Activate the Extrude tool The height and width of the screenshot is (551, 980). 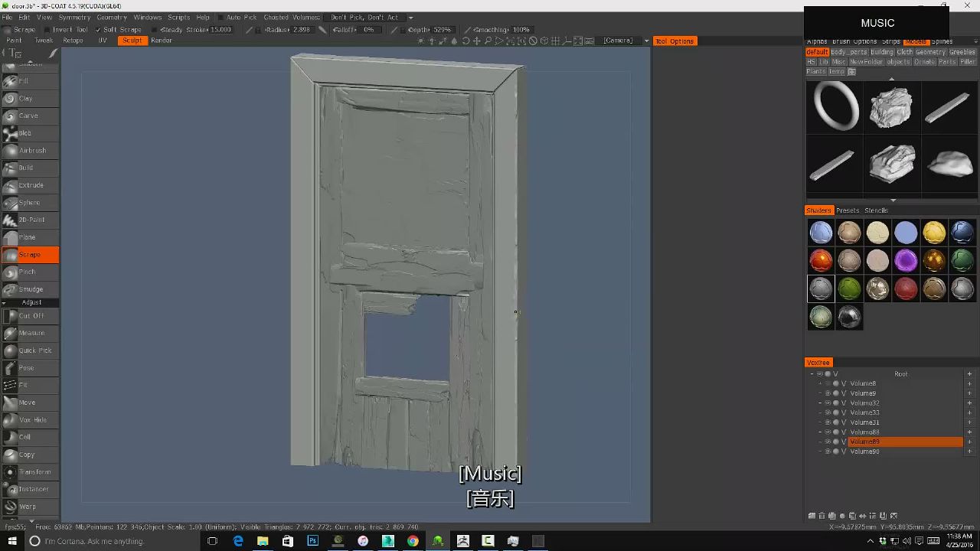pyautogui.click(x=30, y=185)
